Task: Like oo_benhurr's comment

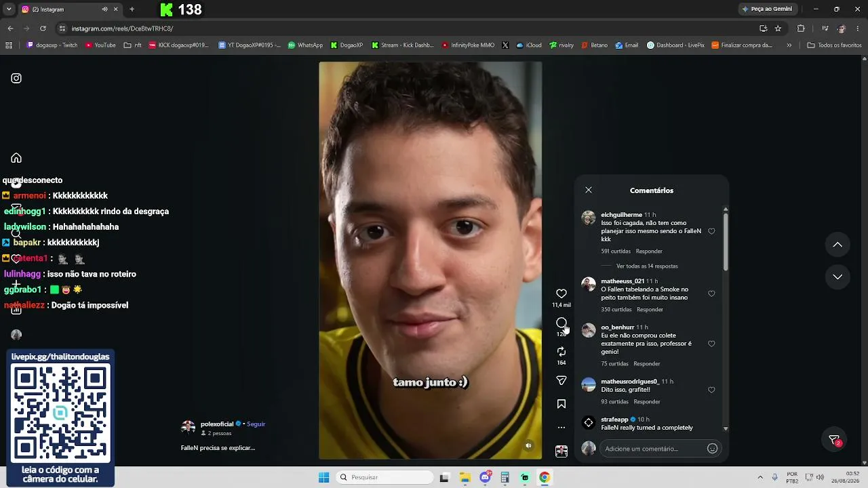Action: point(711,344)
